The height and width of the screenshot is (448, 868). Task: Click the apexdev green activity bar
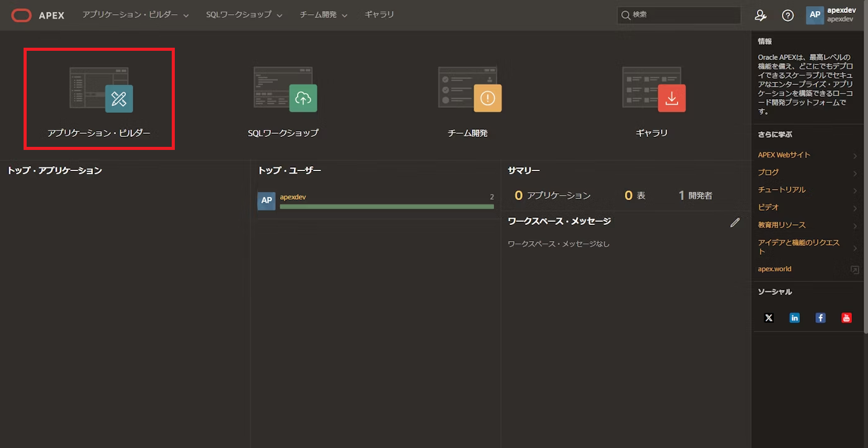387,206
